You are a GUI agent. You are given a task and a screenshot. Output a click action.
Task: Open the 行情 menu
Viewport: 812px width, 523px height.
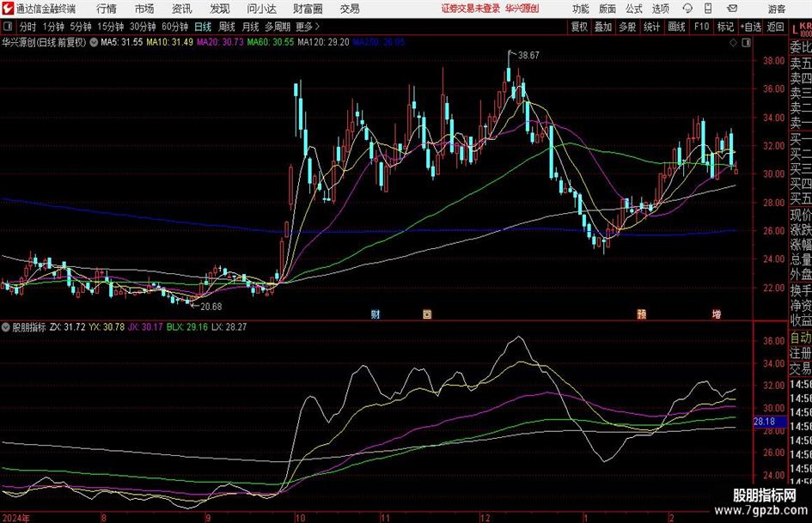click(x=107, y=9)
